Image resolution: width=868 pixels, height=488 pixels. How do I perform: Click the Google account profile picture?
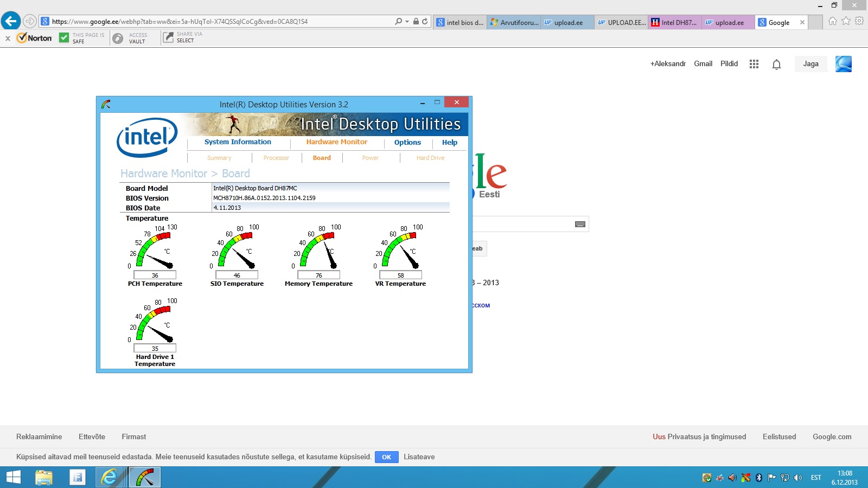844,64
